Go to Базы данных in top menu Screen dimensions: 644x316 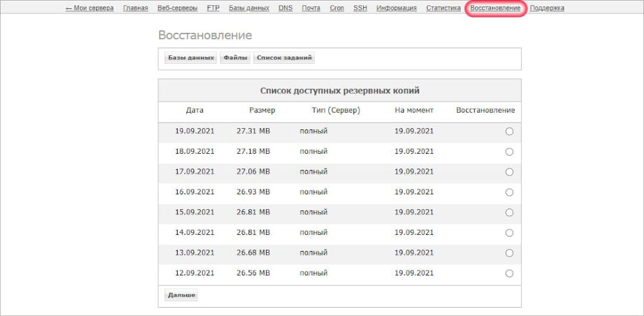pos(249,8)
